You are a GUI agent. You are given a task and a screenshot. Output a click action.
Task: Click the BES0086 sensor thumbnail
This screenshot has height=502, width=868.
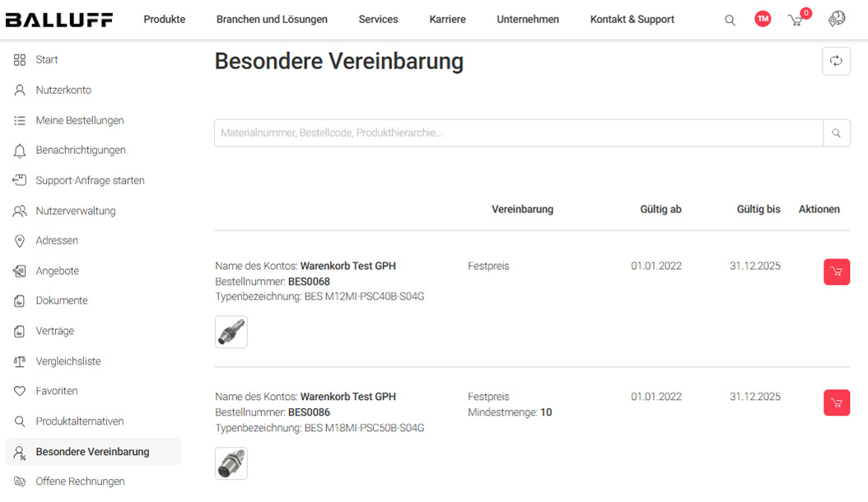231,463
